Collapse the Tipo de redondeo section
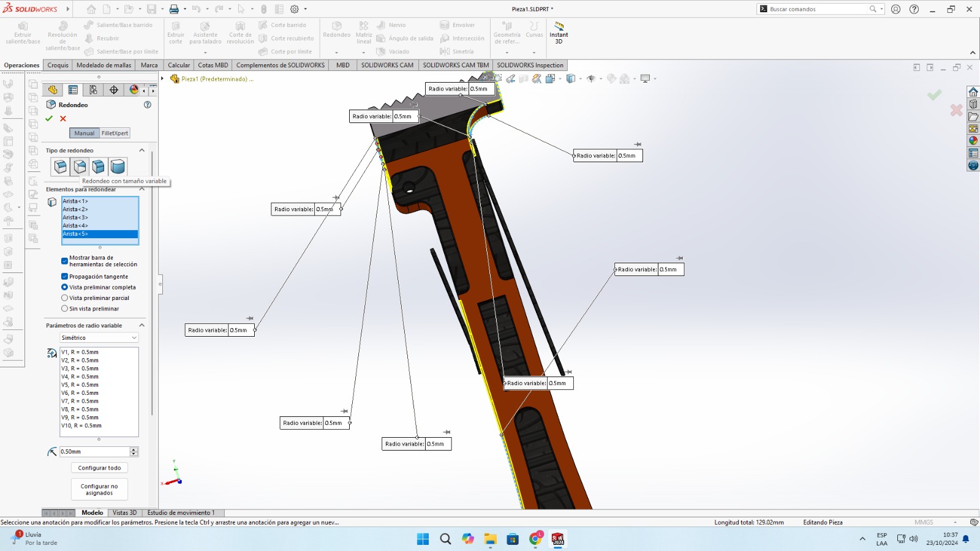 (142, 150)
